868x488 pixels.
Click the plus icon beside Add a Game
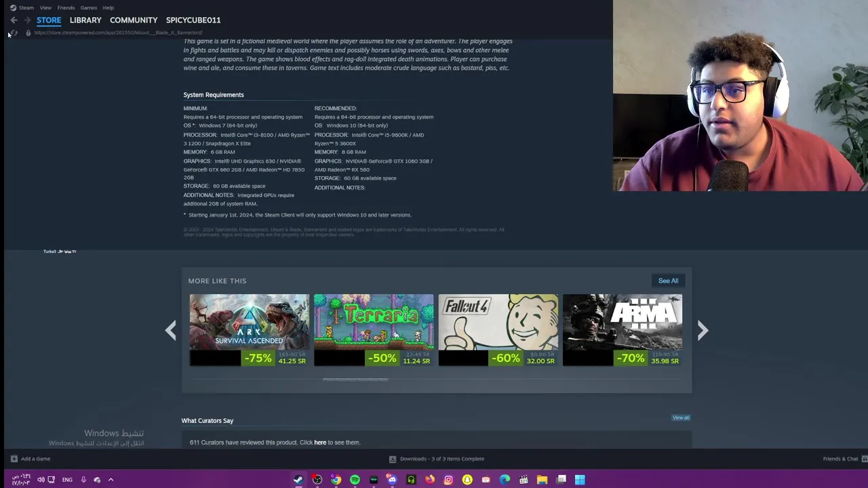coord(14,459)
